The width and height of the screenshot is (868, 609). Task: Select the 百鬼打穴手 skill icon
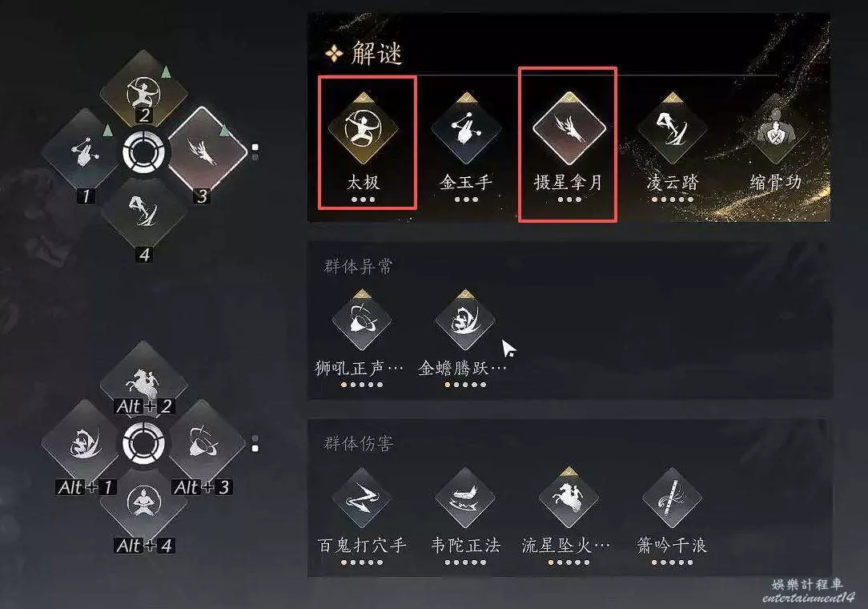point(361,498)
